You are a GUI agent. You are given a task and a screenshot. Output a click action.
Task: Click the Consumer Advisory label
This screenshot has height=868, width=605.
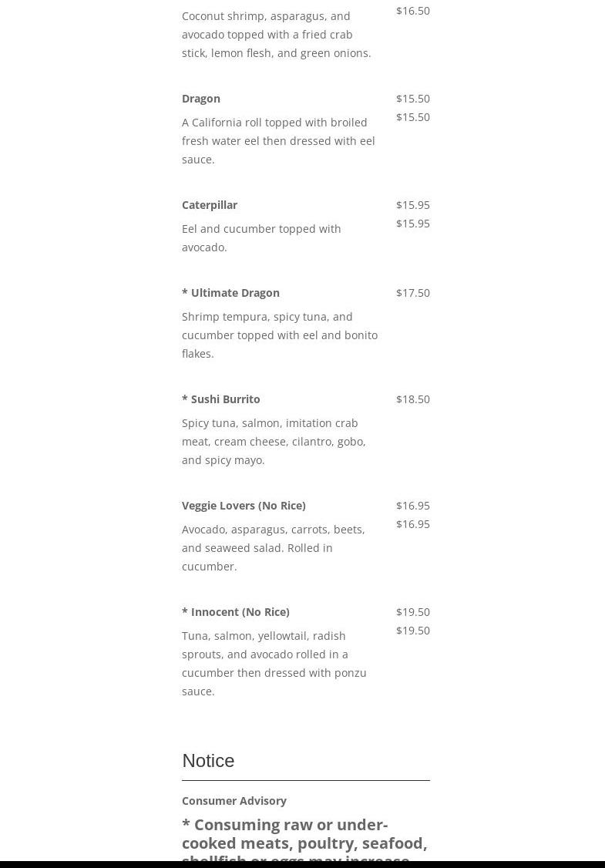[234, 800]
